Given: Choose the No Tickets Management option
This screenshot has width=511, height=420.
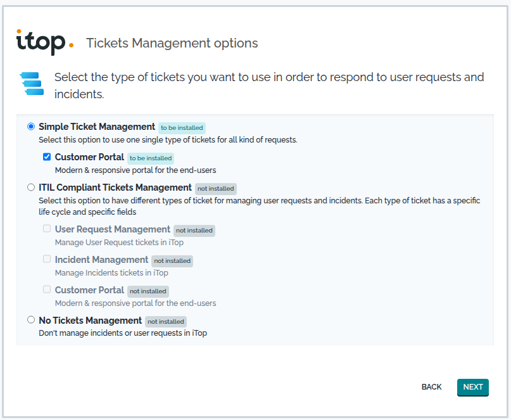Looking at the screenshot, I should (x=31, y=320).
